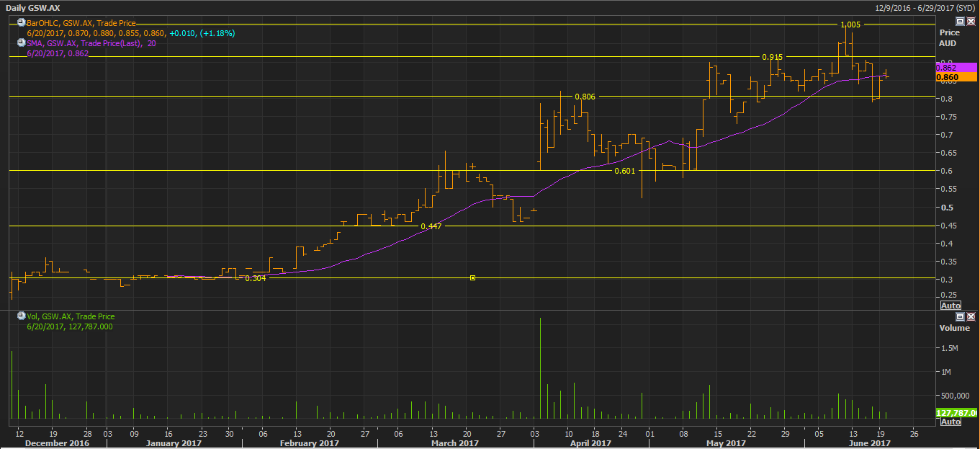Click the clock icon beside Vol legend
This screenshot has height=449, width=980.
[22, 316]
